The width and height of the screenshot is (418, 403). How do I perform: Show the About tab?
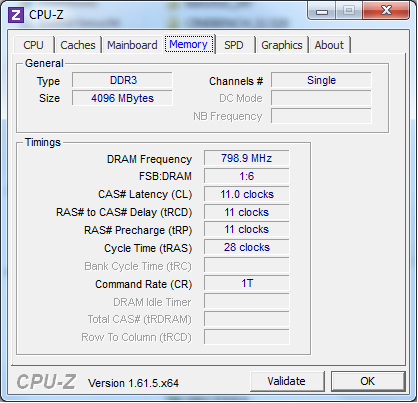(x=329, y=45)
